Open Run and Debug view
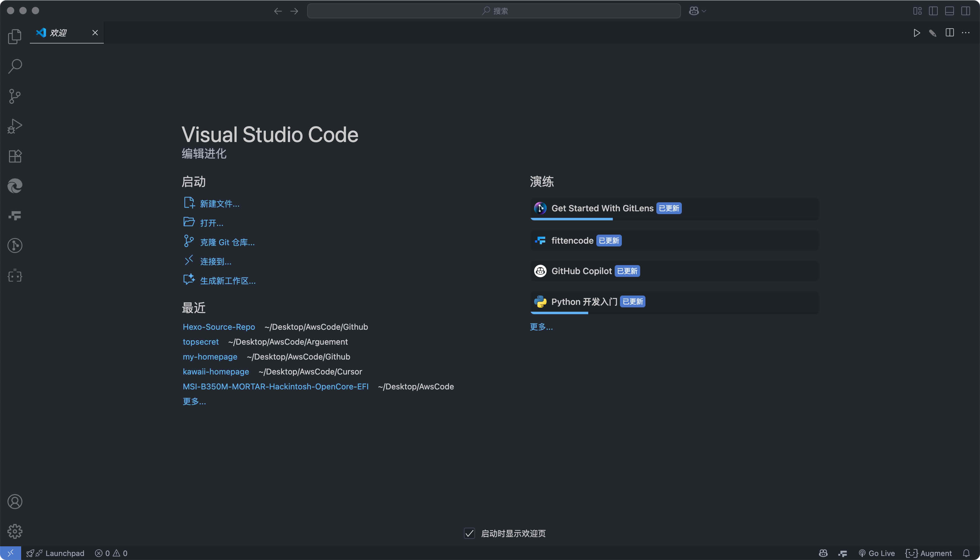 15,126
